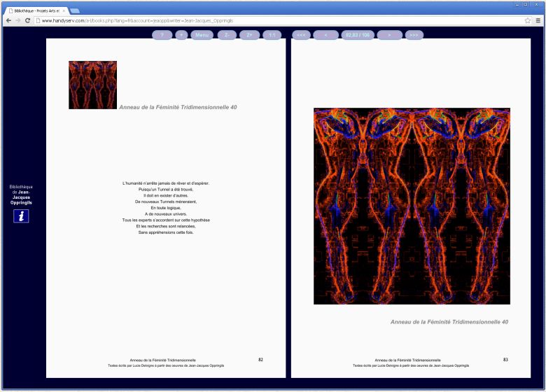Click the large artwork image on page 83
This screenshot has height=392, width=546.
(412, 206)
